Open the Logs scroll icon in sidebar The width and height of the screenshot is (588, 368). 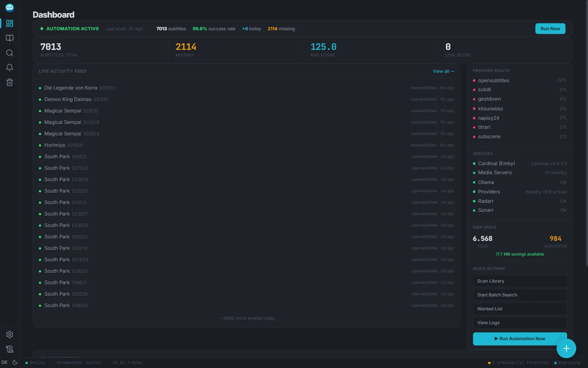click(x=9, y=349)
